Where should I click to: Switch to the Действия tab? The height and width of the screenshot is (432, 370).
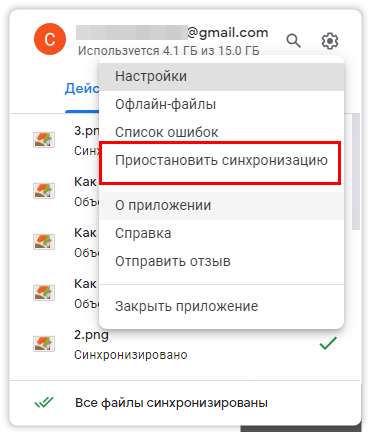click(82, 89)
